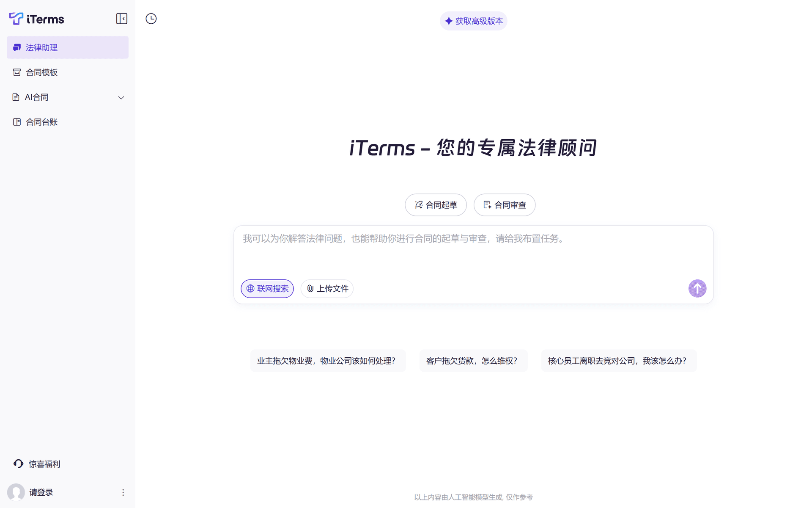Click 请登录 to sign in
The image size is (812, 508).
tap(41, 492)
